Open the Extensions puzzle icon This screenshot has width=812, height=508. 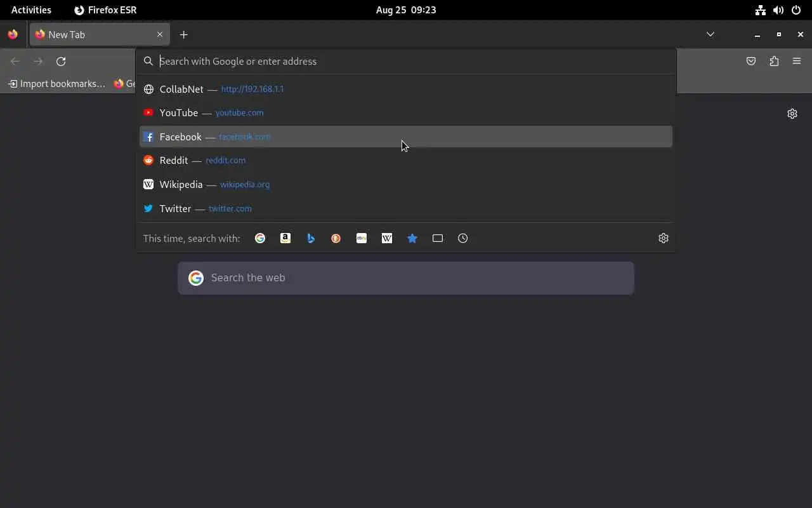774,61
